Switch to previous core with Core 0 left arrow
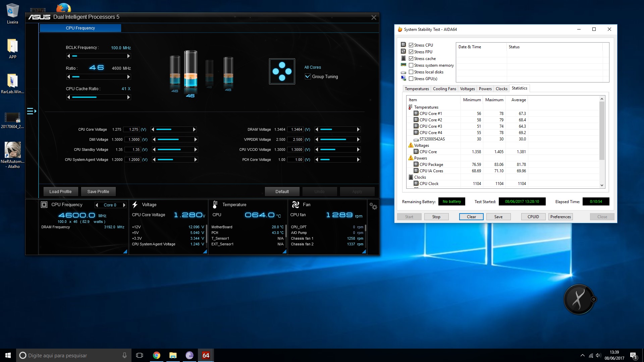Viewport: 644px width, 362px height. click(97, 205)
